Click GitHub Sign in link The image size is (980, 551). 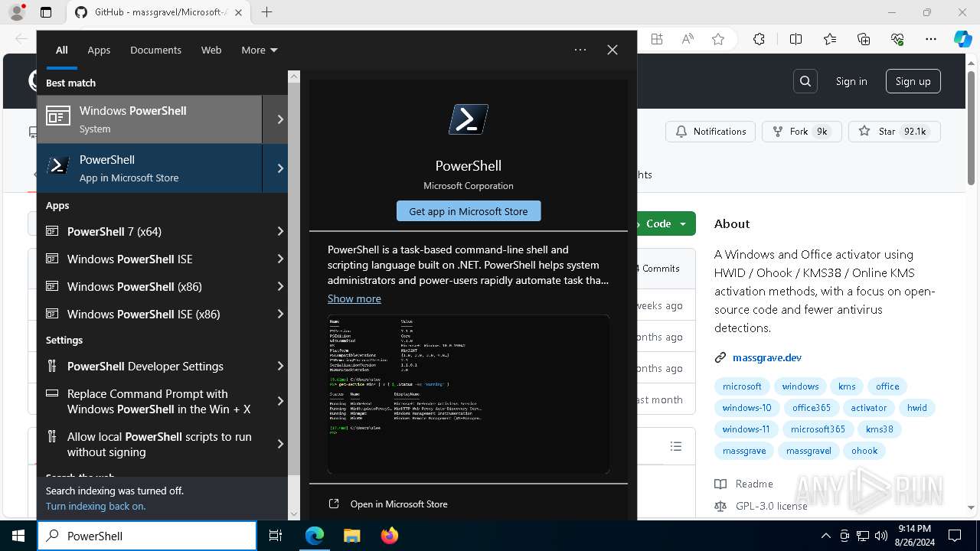point(851,81)
